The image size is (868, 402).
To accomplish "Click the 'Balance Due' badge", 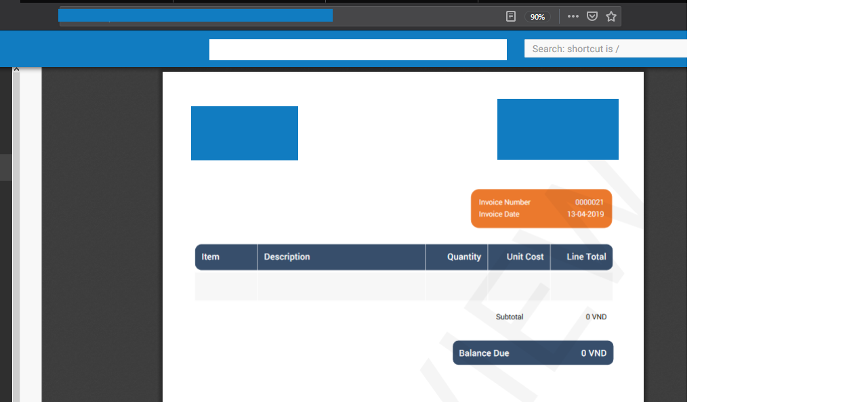I will (533, 353).
